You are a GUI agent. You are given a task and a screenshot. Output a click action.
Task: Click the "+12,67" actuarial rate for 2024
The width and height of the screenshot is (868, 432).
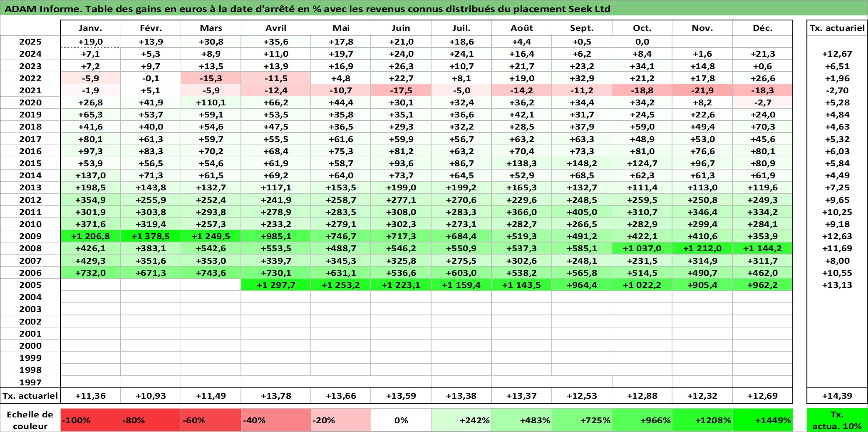[837, 54]
